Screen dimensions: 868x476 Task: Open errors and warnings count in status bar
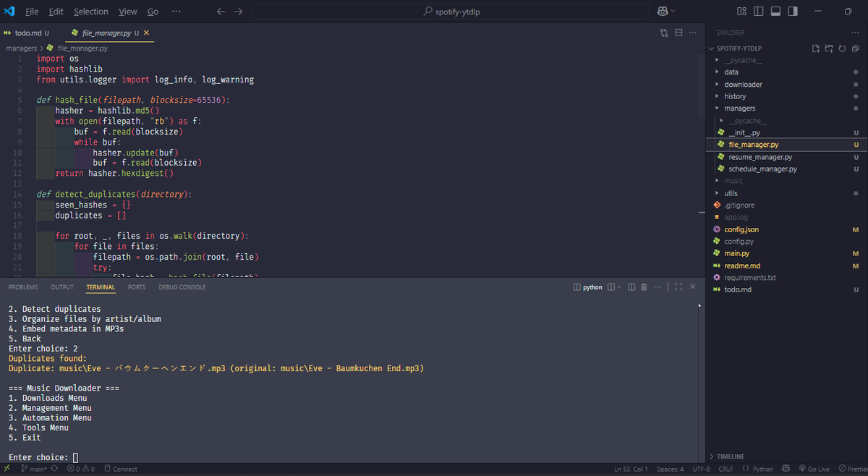[81, 469]
